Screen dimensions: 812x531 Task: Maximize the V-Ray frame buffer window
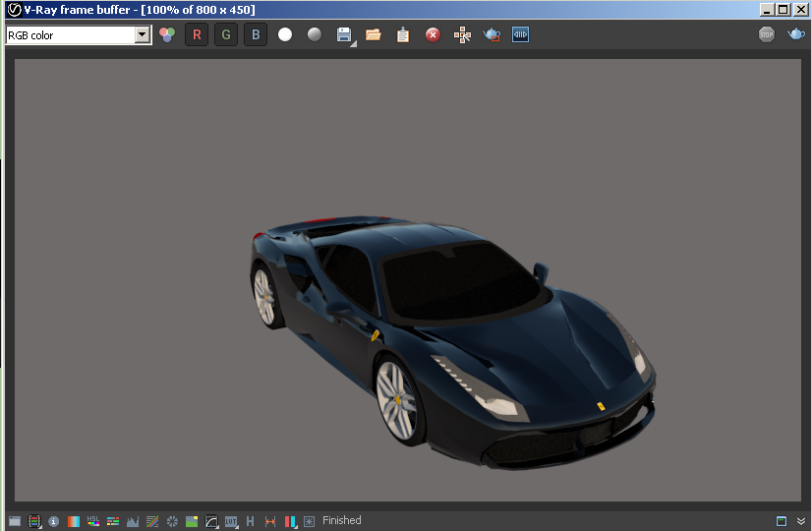tap(783, 9)
